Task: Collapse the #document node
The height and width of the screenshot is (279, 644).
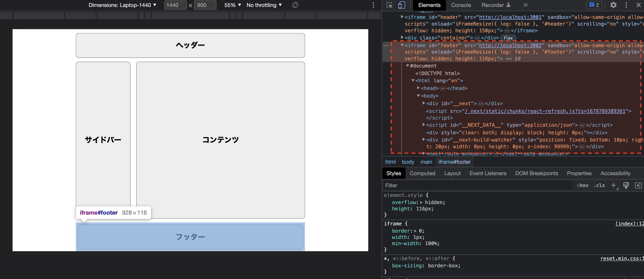Action: [408, 66]
